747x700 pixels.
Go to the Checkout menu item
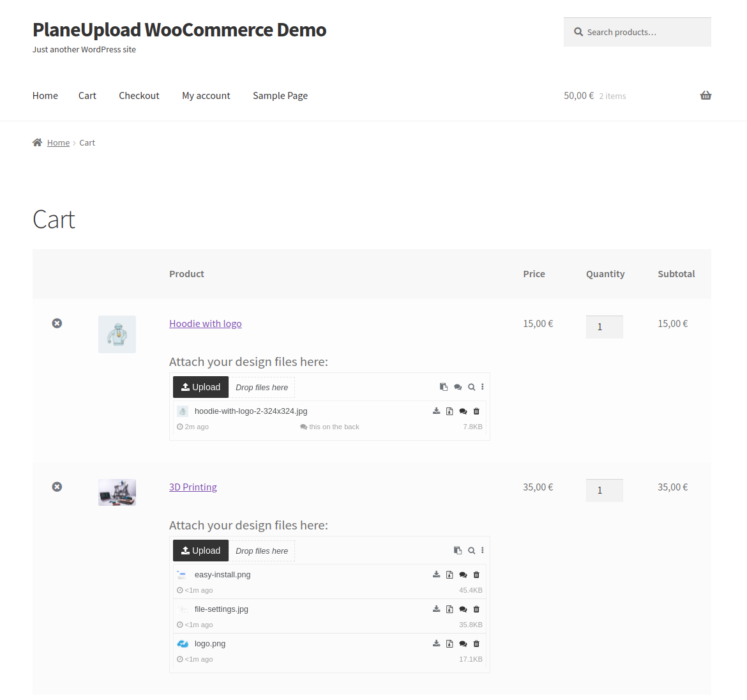(139, 96)
